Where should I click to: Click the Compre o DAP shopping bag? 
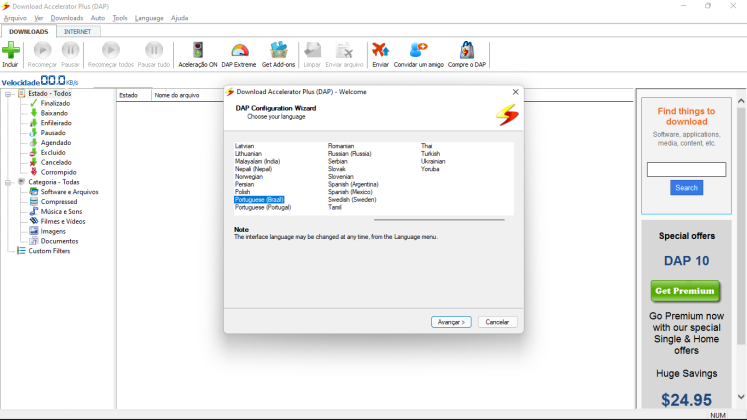click(x=467, y=50)
